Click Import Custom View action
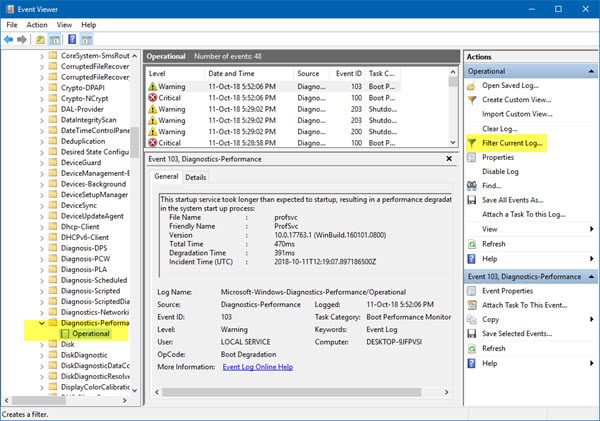This screenshot has height=421, width=600. [517, 114]
